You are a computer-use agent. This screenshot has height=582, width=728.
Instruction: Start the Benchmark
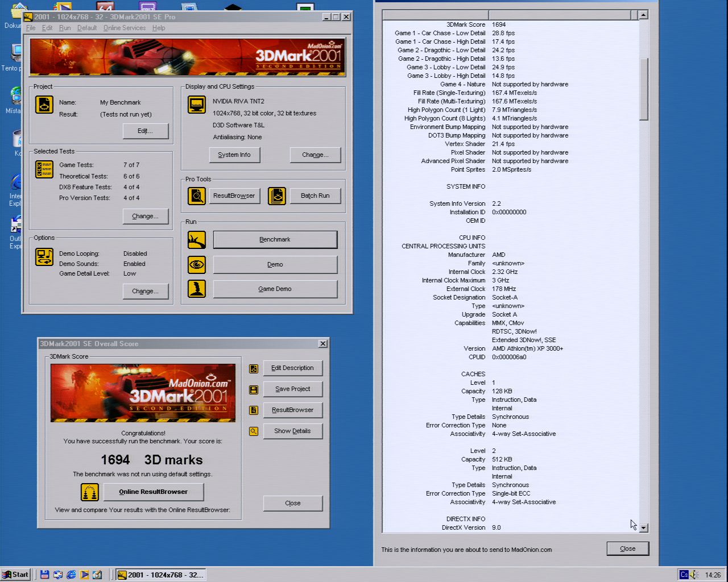(x=275, y=239)
